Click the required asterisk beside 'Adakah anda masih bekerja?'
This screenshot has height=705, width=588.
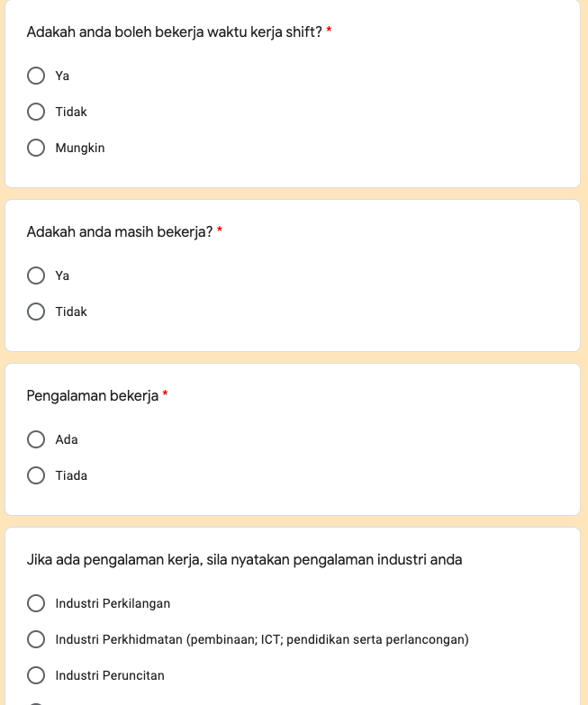[220, 232]
